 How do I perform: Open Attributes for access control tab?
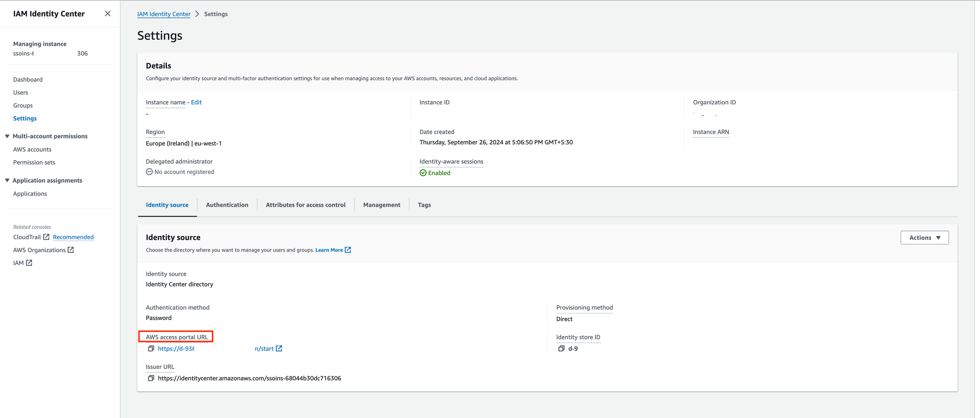tap(305, 205)
